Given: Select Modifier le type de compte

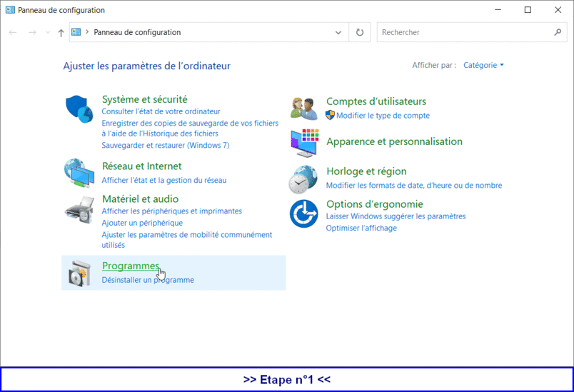Looking at the screenshot, I should pos(383,116).
